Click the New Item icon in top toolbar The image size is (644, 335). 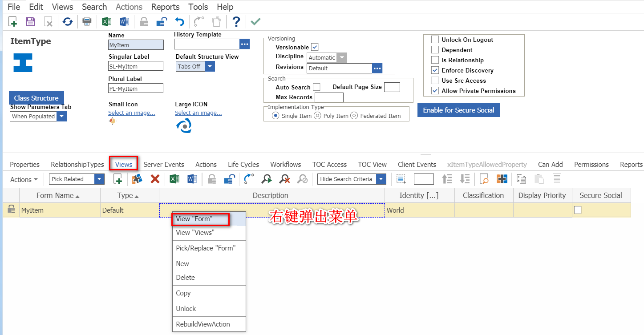tap(13, 22)
